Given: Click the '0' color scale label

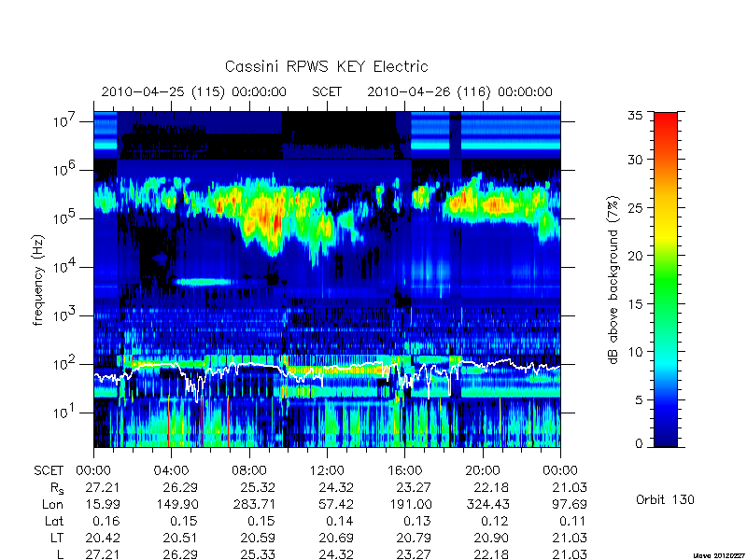Looking at the screenshot, I should [x=639, y=444].
